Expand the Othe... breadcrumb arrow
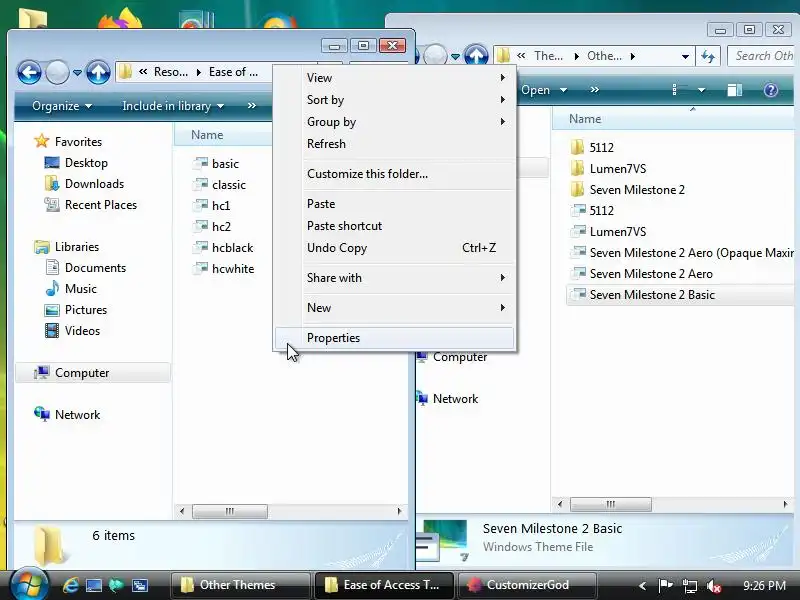The width and height of the screenshot is (800, 600). [633, 56]
